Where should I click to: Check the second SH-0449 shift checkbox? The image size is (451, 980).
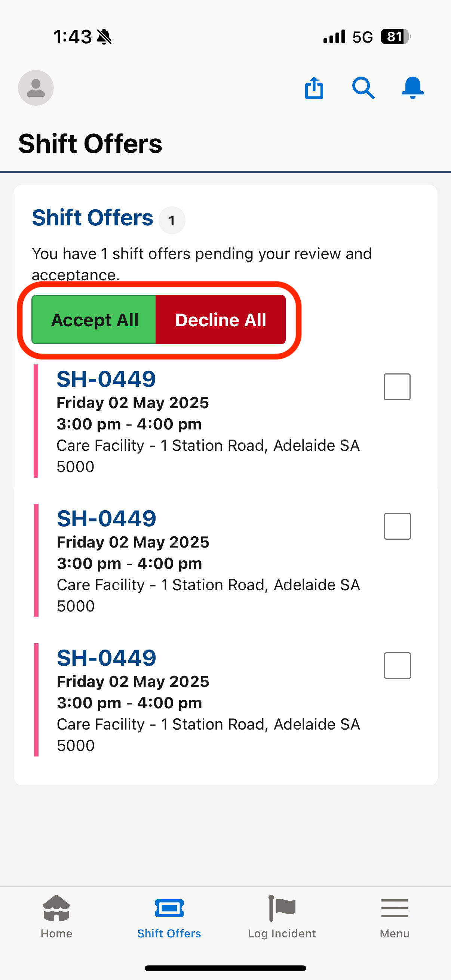click(398, 526)
